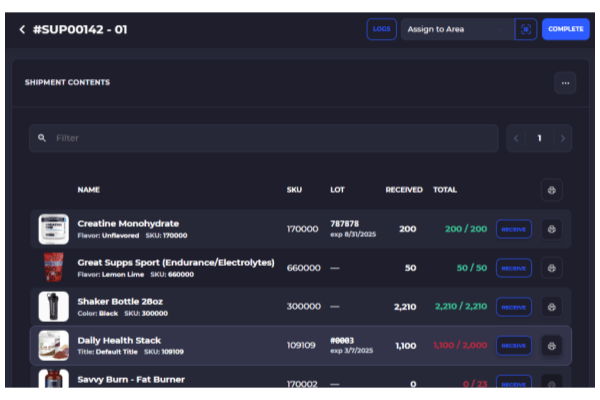Click lot number 787878

tap(345, 224)
